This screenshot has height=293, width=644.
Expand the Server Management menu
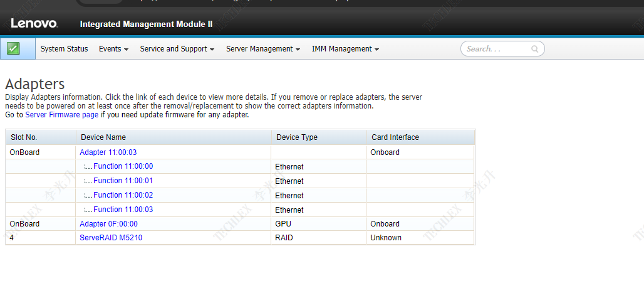[263, 48]
